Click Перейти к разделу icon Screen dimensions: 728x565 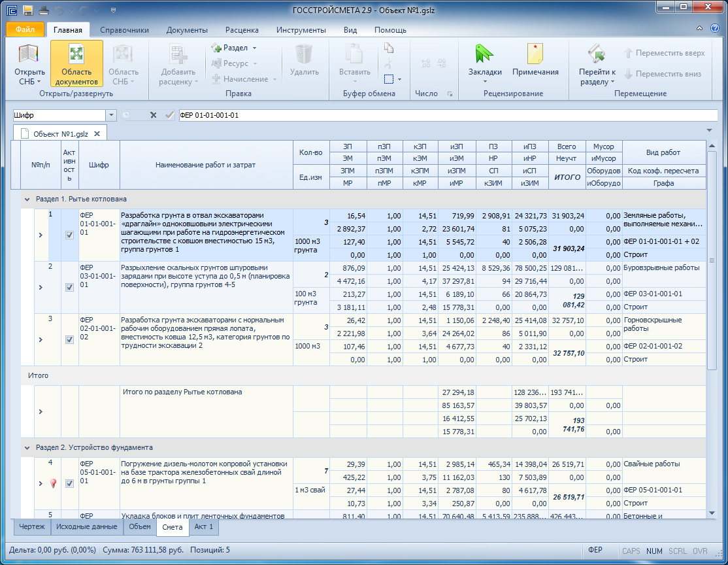[597, 54]
